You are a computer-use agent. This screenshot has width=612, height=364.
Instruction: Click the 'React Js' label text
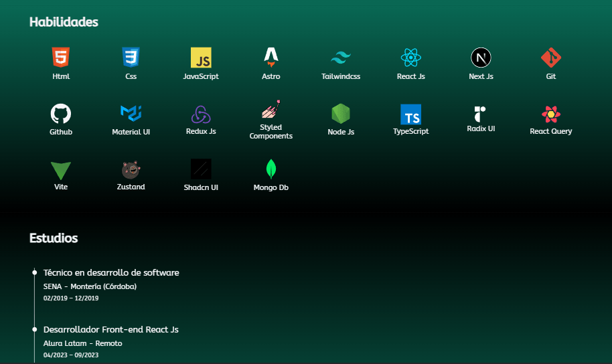pyautogui.click(x=411, y=76)
